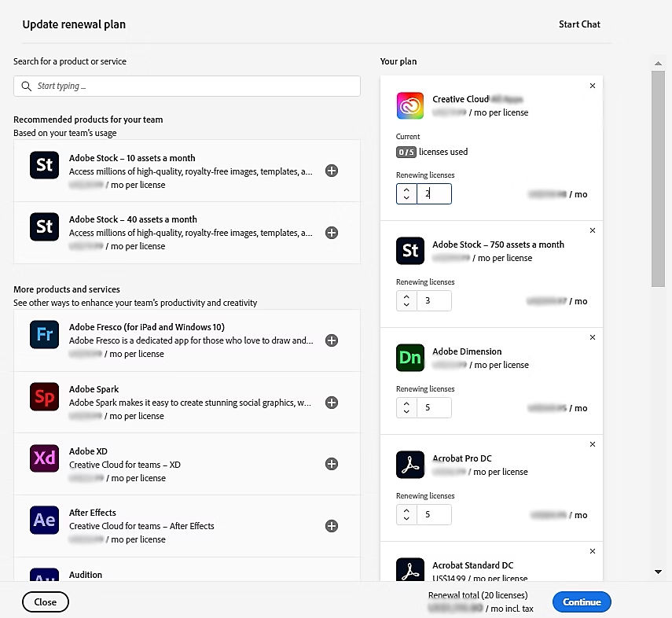672x618 pixels.
Task: Add Adobe Fresco to the plan
Action: coord(332,340)
